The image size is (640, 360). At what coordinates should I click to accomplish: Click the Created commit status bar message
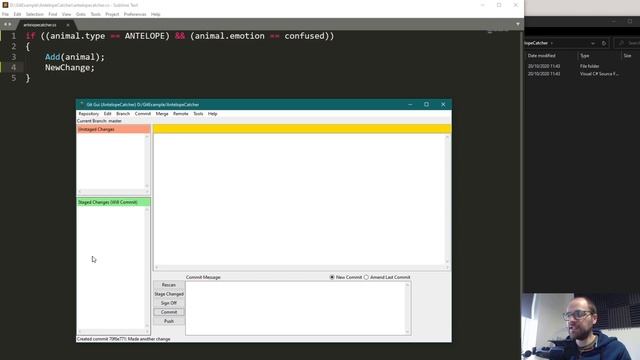pos(123,339)
